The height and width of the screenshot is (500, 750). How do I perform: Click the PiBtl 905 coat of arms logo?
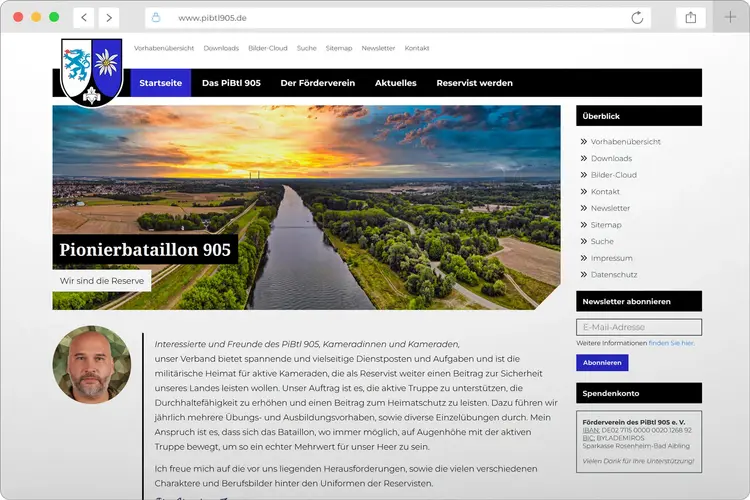pos(91,71)
